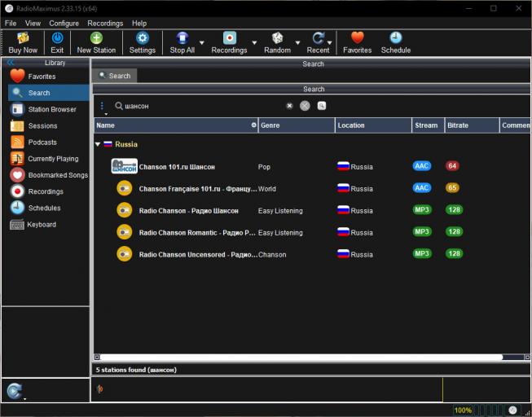Click Stop All toolbar button
Screen dimensions: 532x417
(182, 43)
